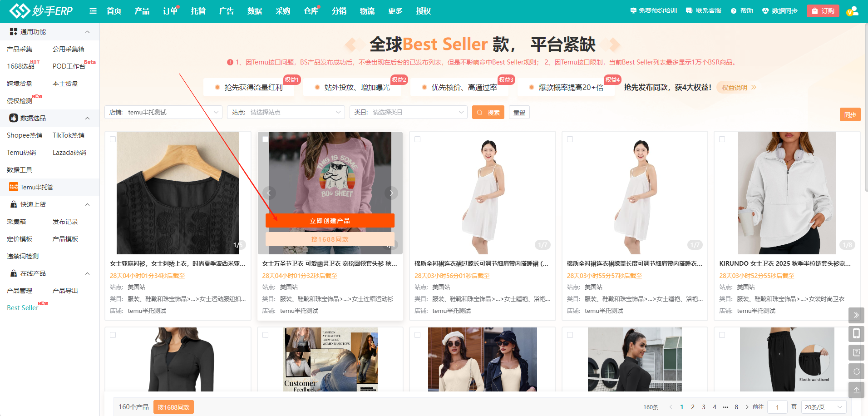The width and height of the screenshot is (868, 416).
Task: Show previous image on the pink sweatshirt card
Action: [269, 193]
